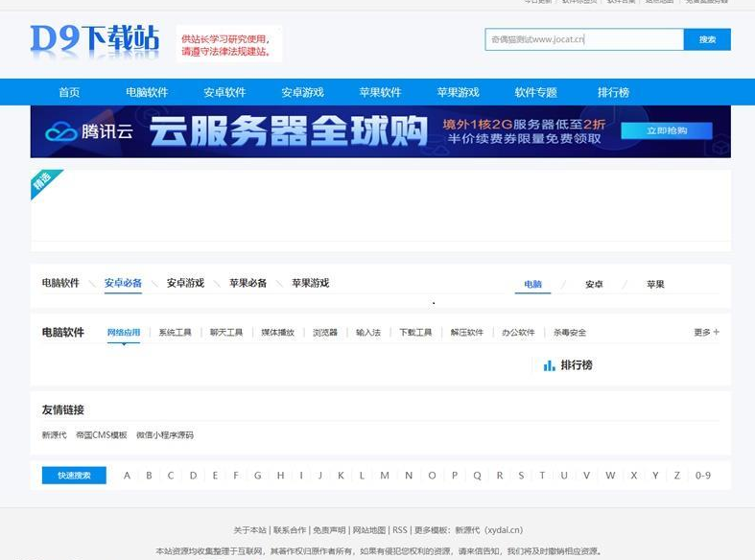Click the 腾讯云 banner advertisement
Viewport: 755px width, 560px height.
(x=381, y=131)
